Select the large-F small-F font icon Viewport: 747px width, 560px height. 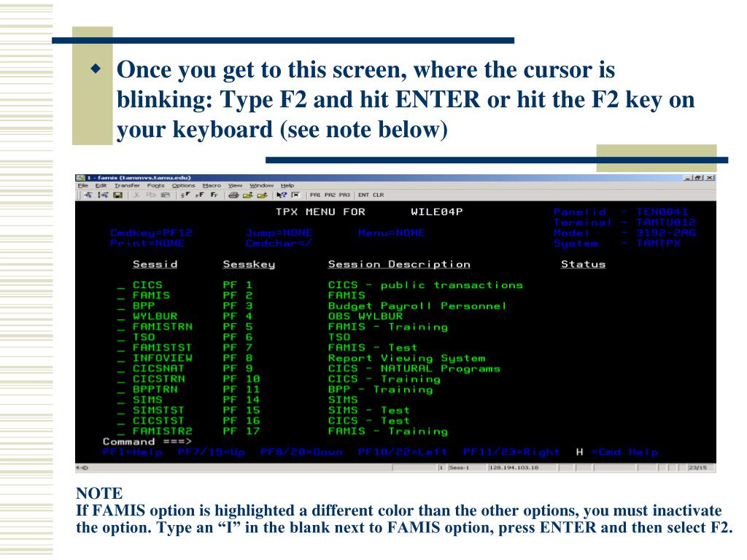point(214,195)
